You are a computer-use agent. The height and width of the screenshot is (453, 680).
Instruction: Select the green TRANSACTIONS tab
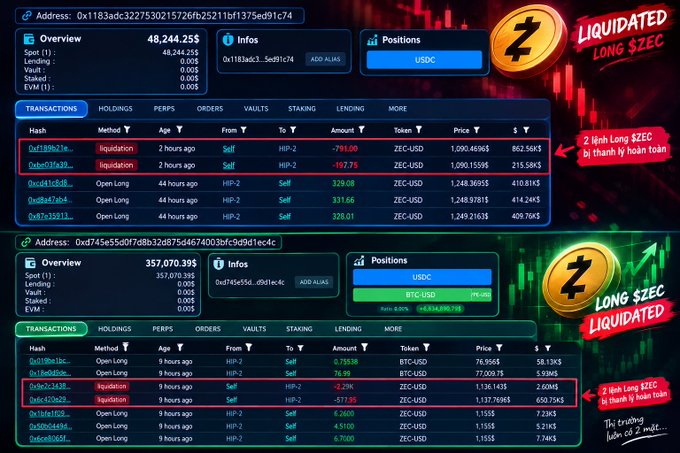pyautogui.click(x=51, y=329)
